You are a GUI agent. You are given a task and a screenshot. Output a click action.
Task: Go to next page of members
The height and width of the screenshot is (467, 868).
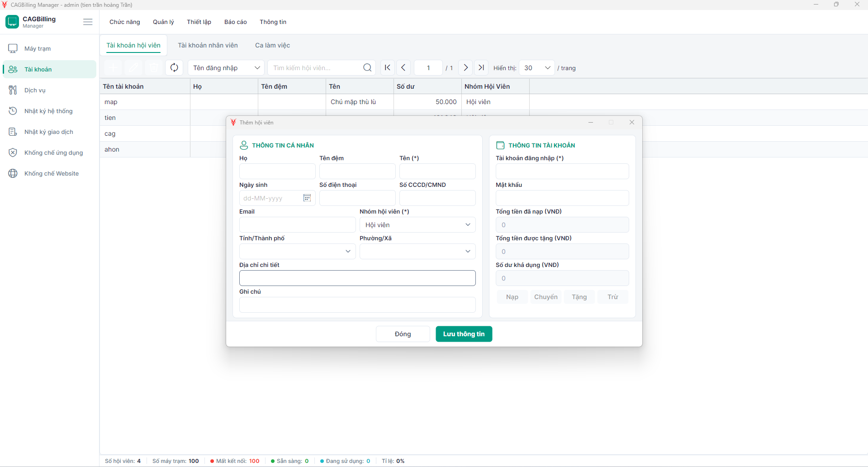tap(465, 68)
